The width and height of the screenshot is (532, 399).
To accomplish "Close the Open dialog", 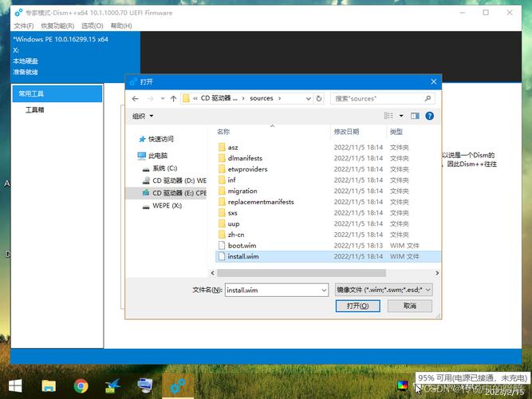I will pyautogui.click(x=434, y=82).
